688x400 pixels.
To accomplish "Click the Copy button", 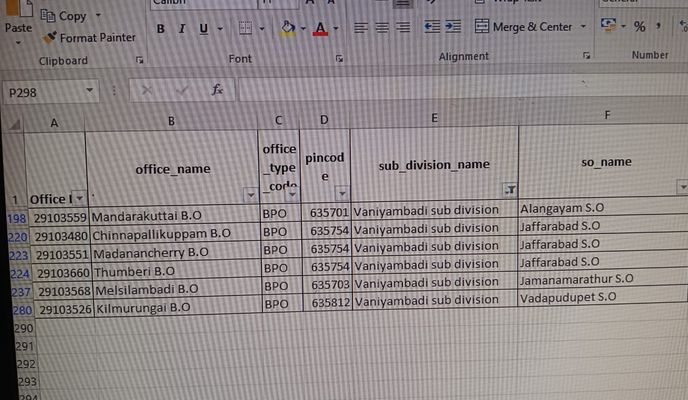I will coord(64,16).
